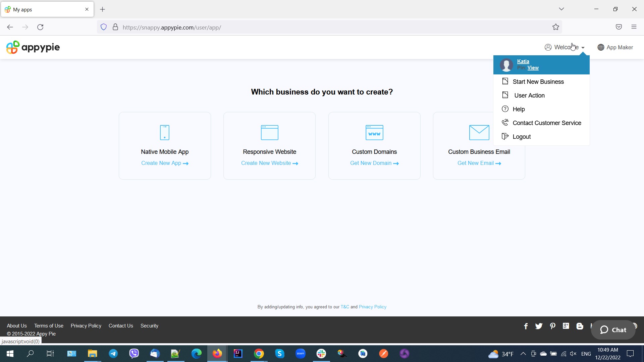Expand the list all tabs chevron
The image size is (644, 362).
561,9
